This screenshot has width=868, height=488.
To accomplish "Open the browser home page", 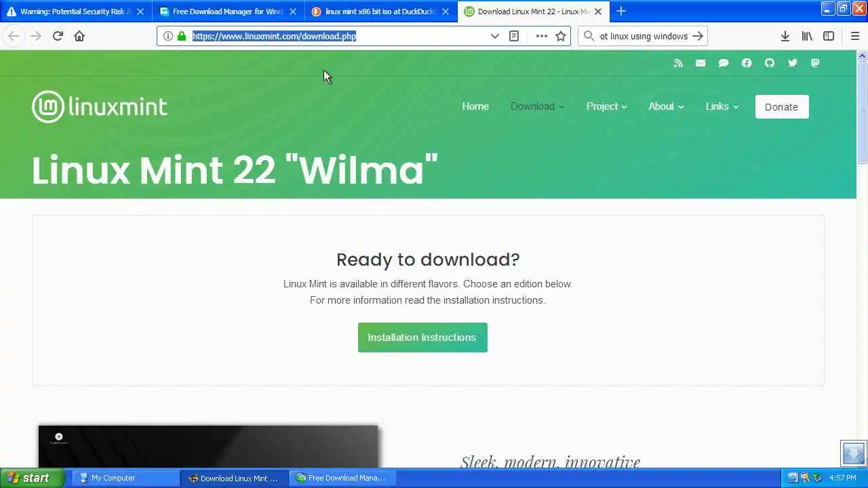I will 79,36.
